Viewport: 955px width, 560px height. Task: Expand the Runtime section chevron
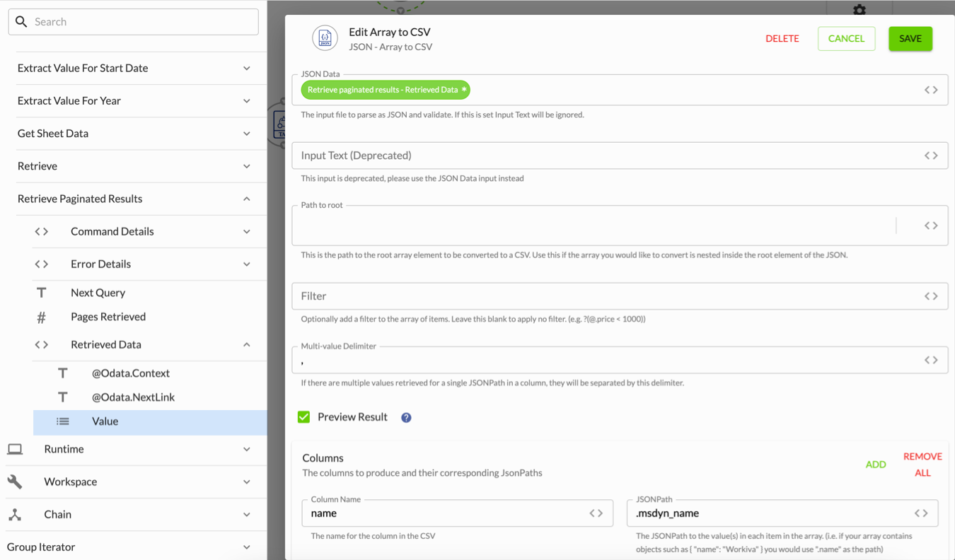(x=247, y=450)
